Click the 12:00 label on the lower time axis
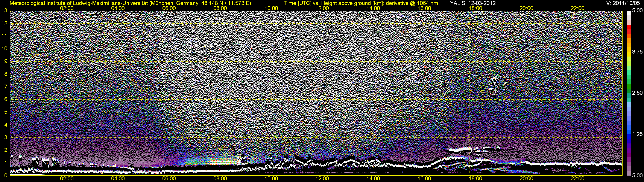 [x=322, y=179]
